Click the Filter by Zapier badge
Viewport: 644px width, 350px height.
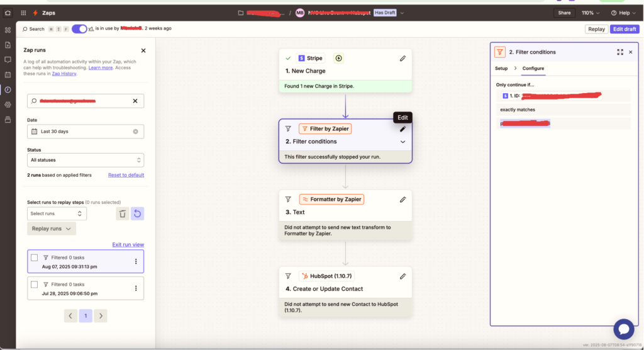(x=325, y=128)
